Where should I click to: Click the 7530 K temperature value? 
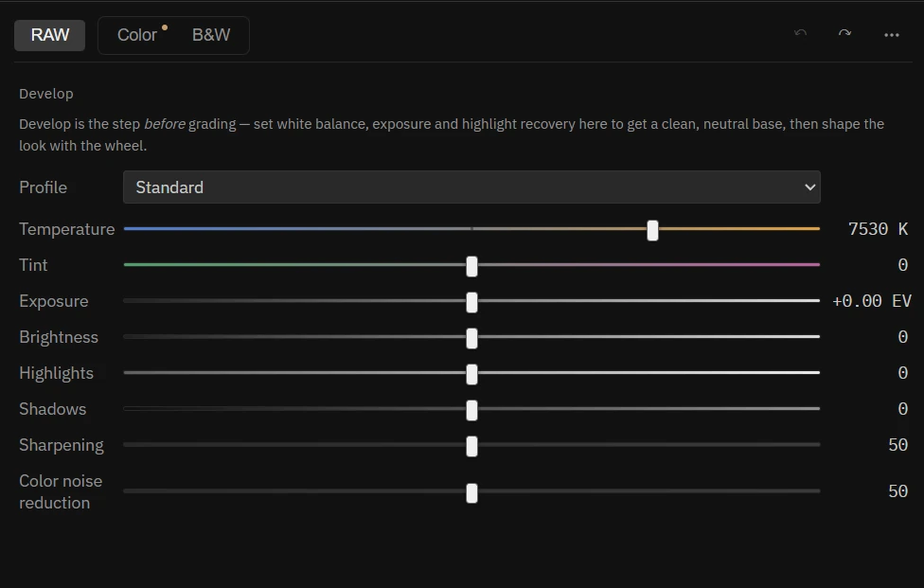878,229
